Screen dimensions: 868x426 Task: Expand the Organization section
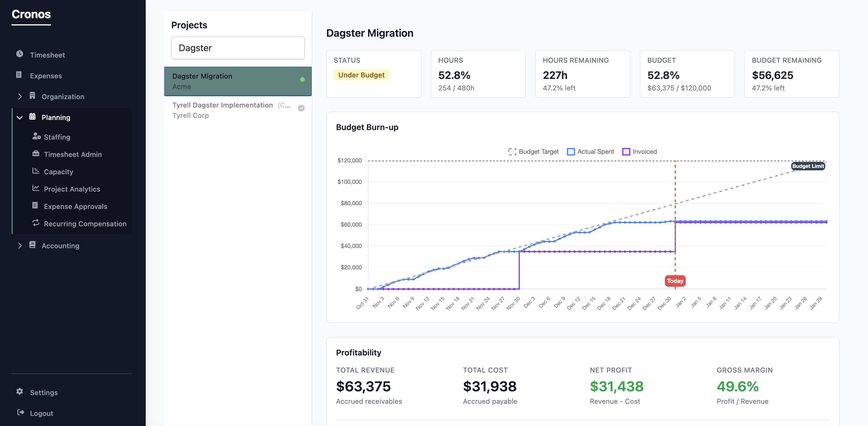[x=63, y=96]
